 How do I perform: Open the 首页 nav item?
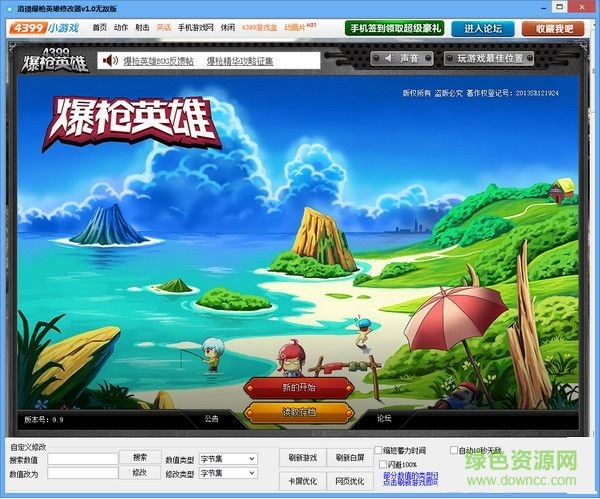click(100, 28)
